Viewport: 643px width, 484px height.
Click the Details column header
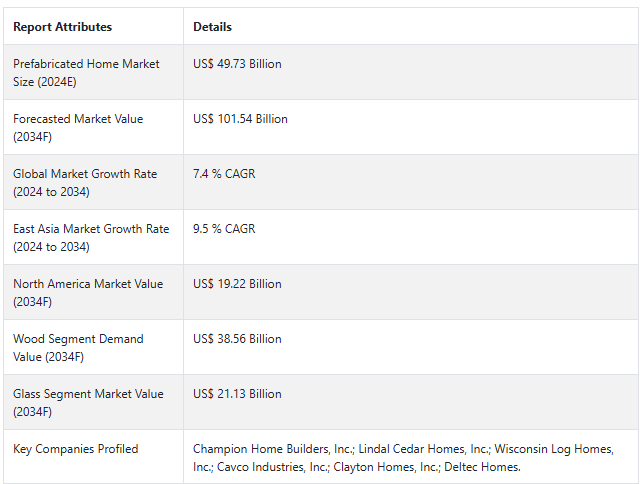(212, 27)
